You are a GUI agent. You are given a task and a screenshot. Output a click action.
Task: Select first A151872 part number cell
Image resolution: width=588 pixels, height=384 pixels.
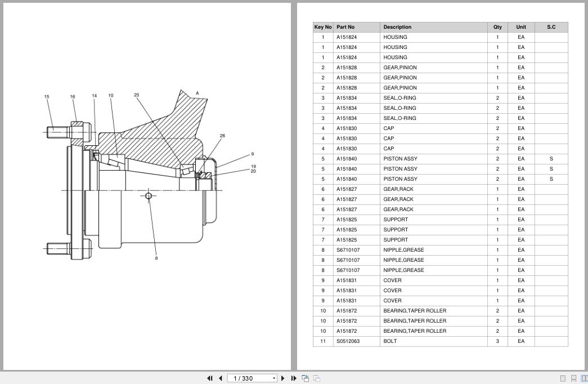[x=356, y=311]
